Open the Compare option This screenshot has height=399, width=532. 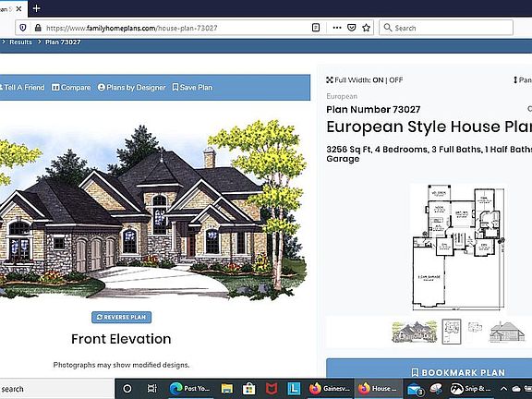click(x=71, y=88)
